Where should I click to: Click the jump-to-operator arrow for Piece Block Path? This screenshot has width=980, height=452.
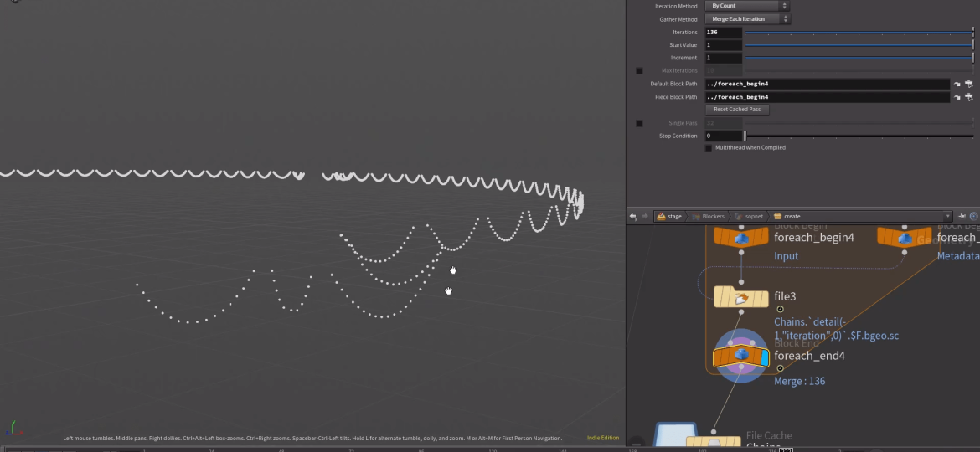coord(957,97)
